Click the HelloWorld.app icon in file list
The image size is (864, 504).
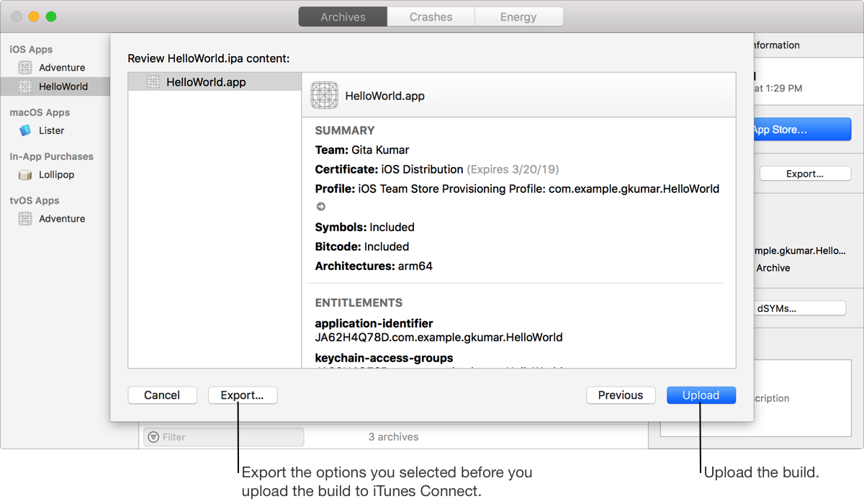click(x=153, y=82)
